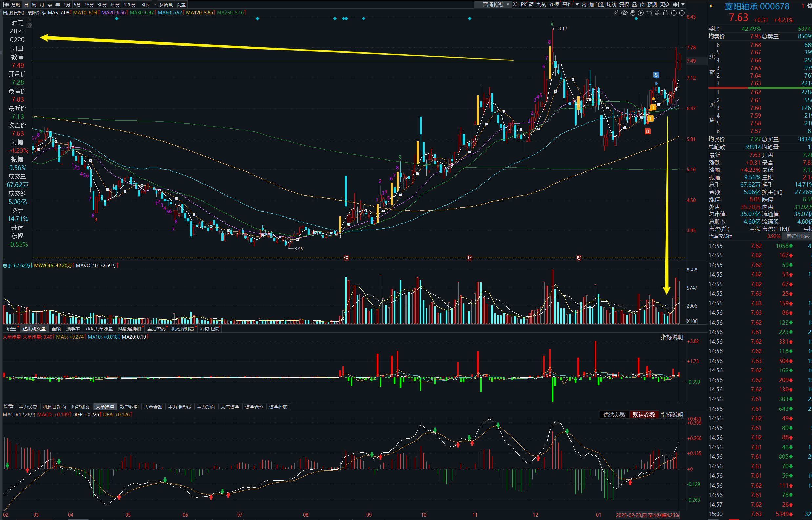Select the pen drawing tool icon
Viewport: 812px width, 520px height.
[616, 13]
